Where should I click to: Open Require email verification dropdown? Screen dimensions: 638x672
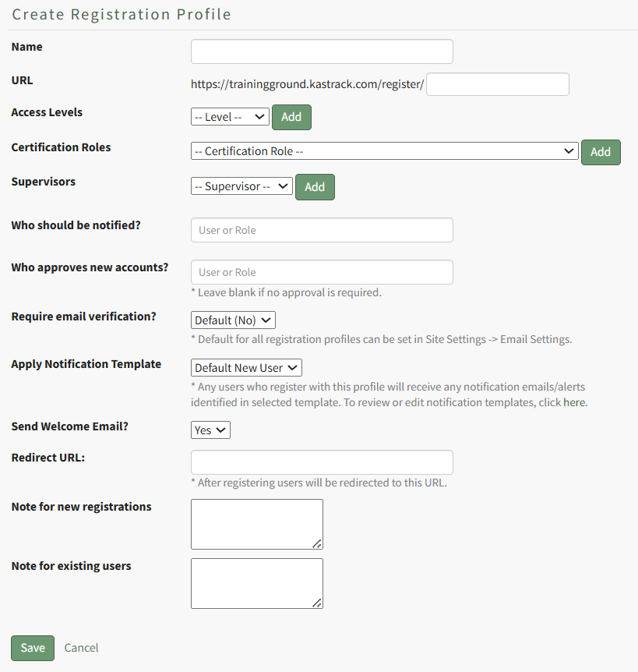[x=233, y=320]
